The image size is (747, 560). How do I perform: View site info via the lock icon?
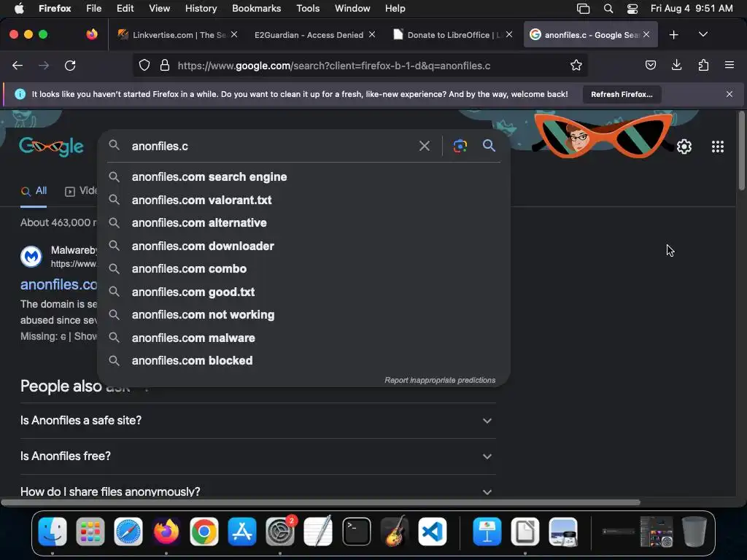[x=165, y=65]
